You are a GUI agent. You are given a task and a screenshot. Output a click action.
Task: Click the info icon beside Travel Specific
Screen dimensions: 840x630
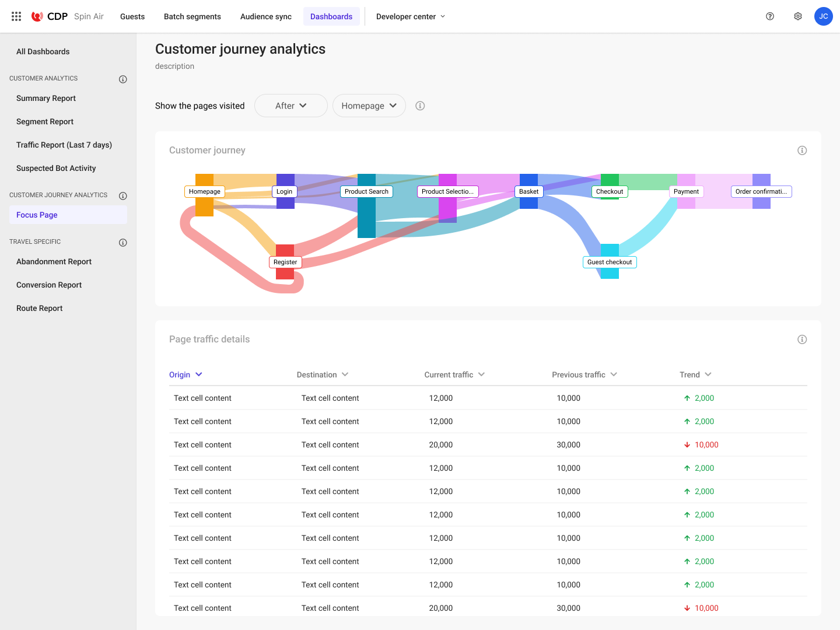tap(123, 242)
